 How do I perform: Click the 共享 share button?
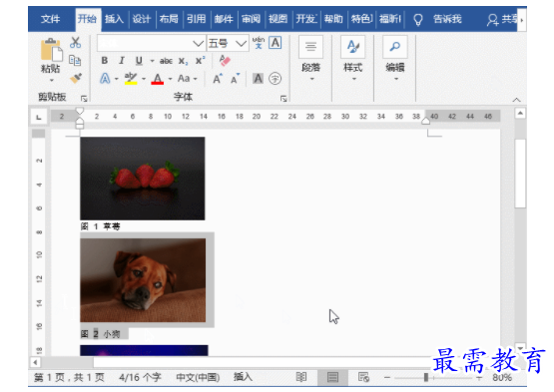pyautogui.click(x=502, y=19)
